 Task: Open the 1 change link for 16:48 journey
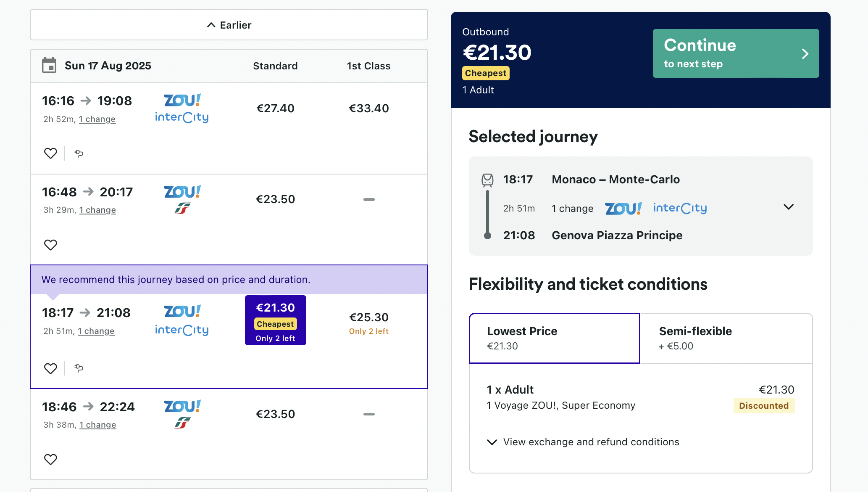97,210
